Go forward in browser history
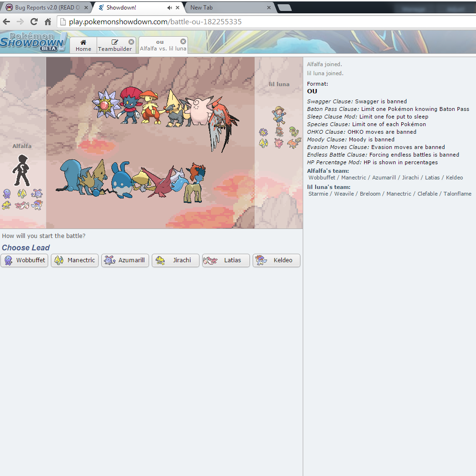Image resolution: width=476 pixels, height=476 pixels. 20,21
